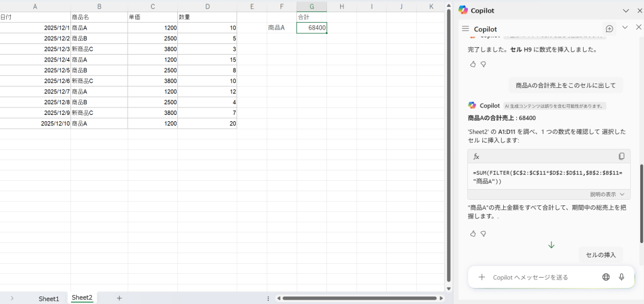Start a new Copilot chat
The width and height of the screenshot is (644, 304).
point(609,29)
